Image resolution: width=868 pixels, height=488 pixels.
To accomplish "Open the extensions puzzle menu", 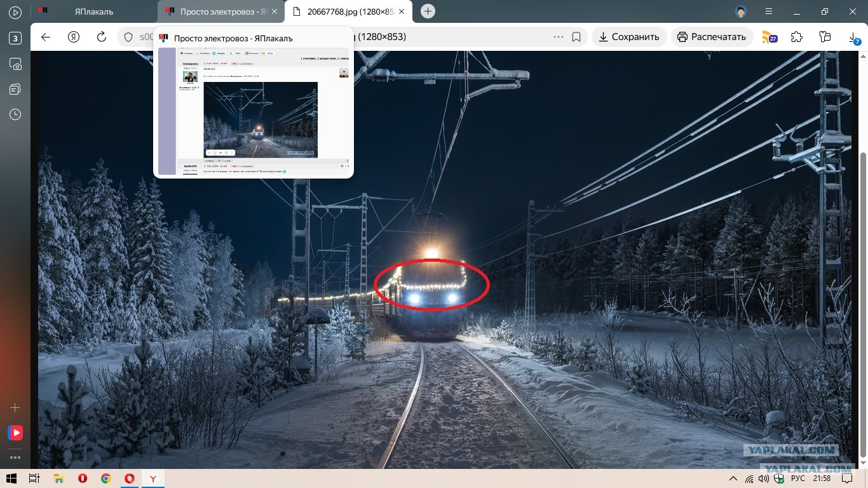I will 796,37.
